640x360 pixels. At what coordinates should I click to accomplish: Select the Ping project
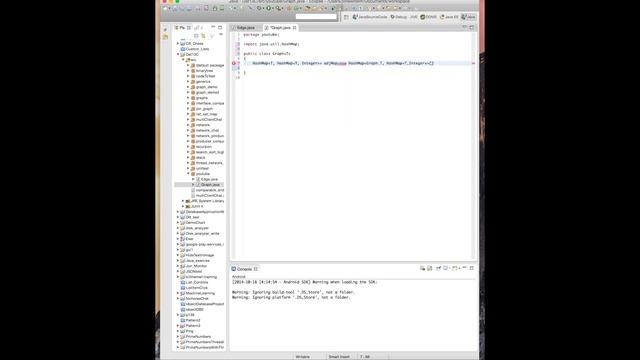pos(187,331)
